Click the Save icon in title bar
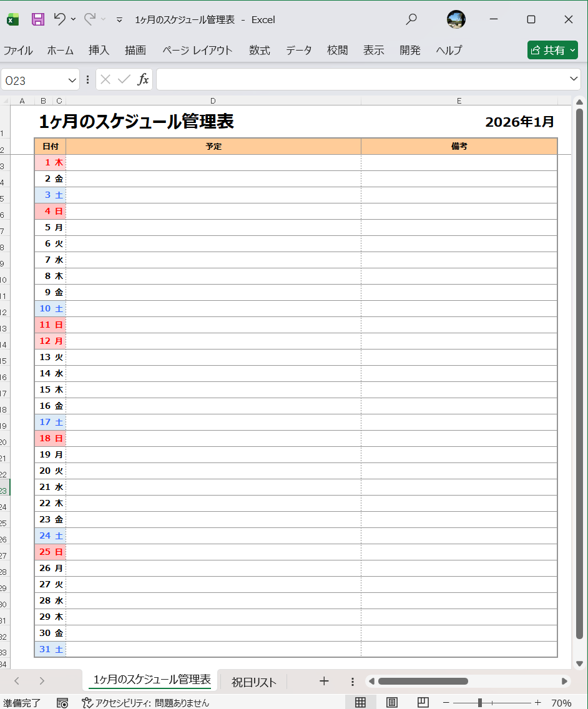 tap(38, 19)
